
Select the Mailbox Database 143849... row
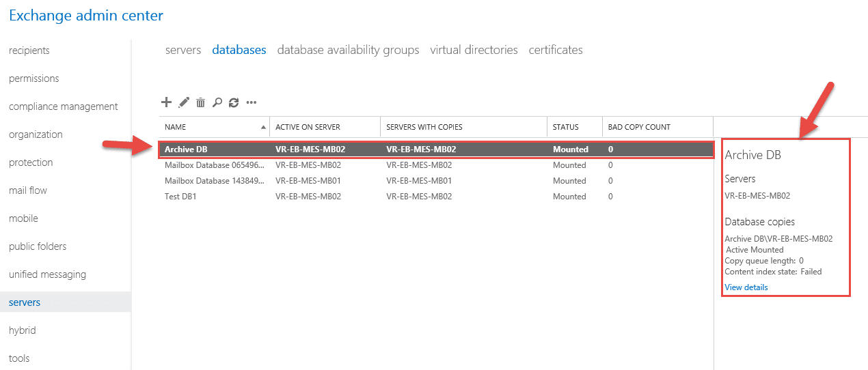tap(436, 181)
